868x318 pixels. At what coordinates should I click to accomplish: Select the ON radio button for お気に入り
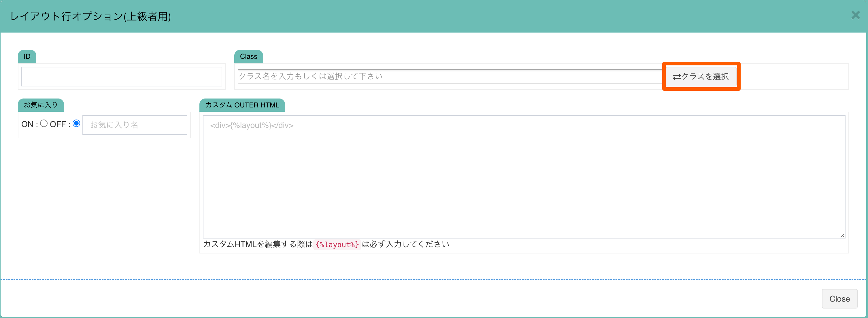tap(44, 124)
